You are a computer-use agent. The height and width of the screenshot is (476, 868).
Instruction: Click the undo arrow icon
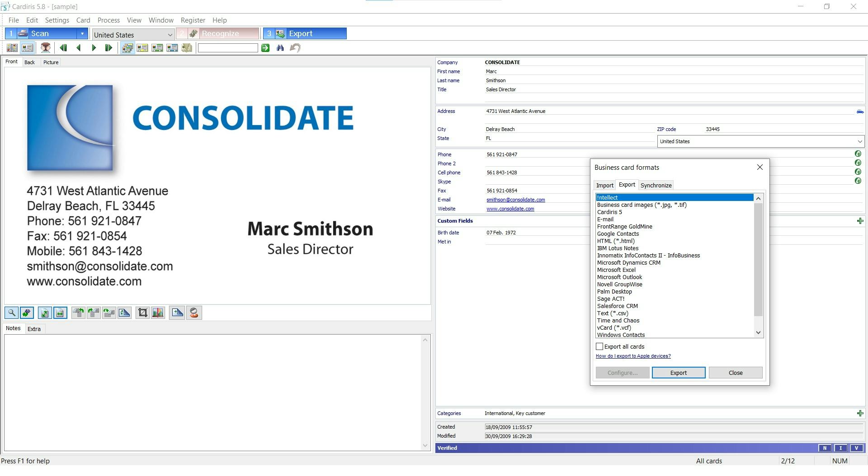(x=295, y=48)
